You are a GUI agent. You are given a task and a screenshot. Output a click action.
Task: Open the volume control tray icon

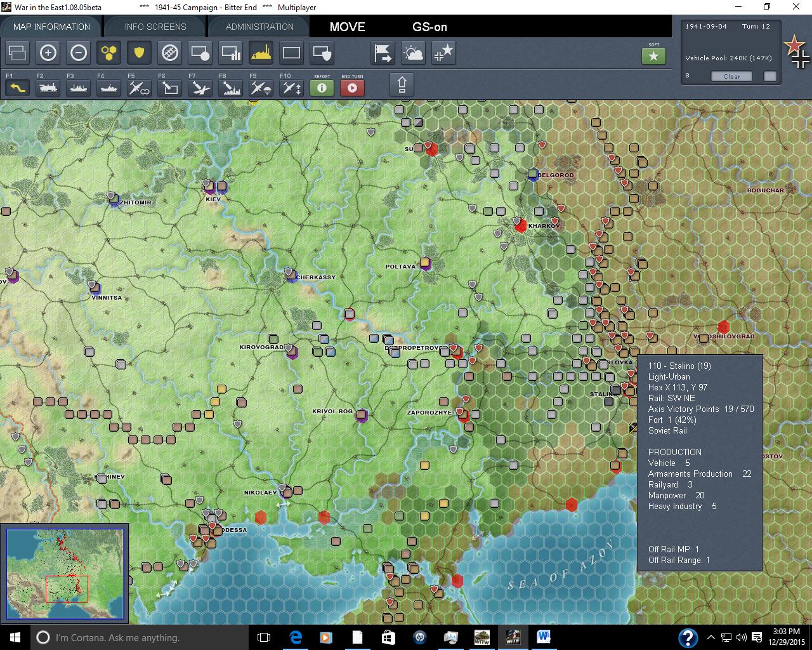coord(741,637)
